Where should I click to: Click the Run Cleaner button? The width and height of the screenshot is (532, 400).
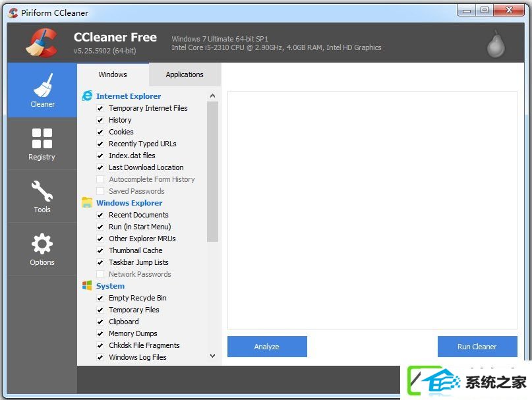(x=477, y=347)
